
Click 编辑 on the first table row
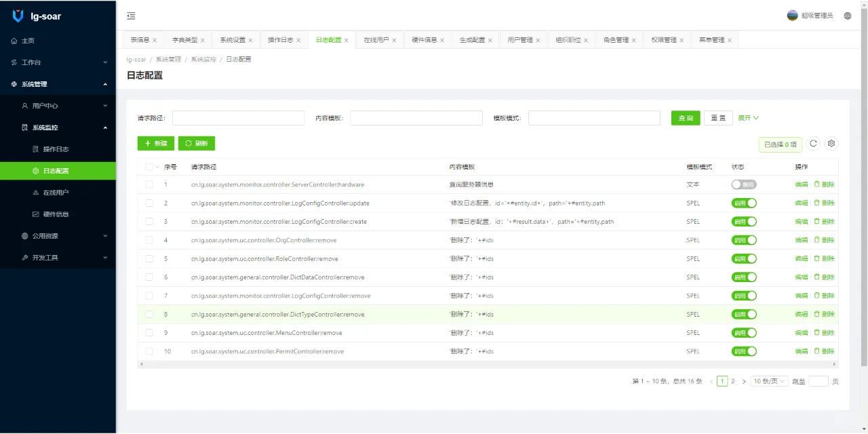[800, 184]
